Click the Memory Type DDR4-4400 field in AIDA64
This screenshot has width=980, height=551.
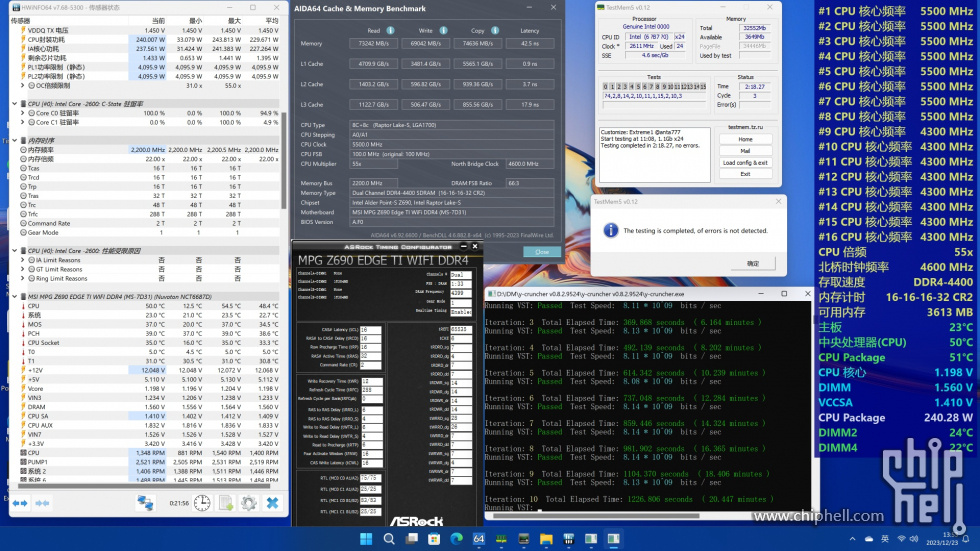click(x=451, y=193)
